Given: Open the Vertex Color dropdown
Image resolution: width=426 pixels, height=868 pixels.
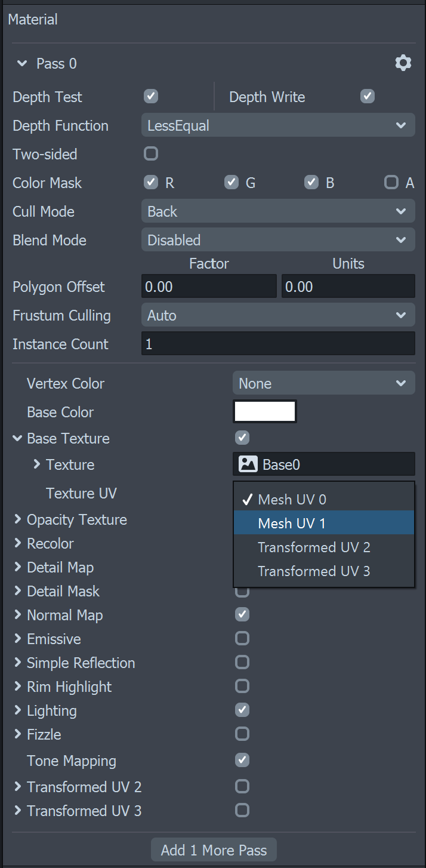Looking at the screenshot, I should pyautogui.click(x=323, y=383).
